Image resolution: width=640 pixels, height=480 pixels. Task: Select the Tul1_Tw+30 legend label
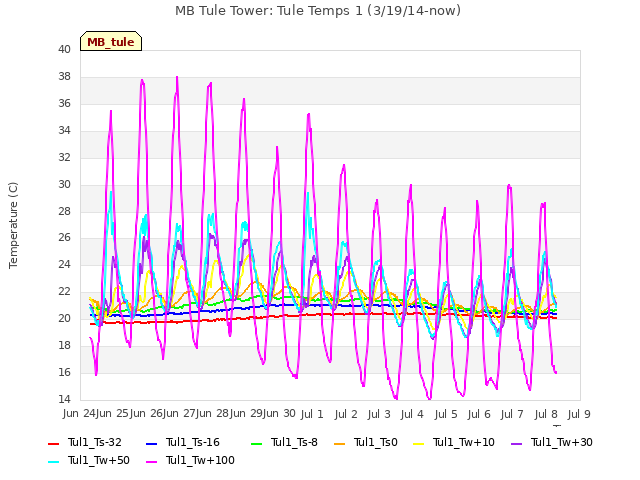coord(562,442)
